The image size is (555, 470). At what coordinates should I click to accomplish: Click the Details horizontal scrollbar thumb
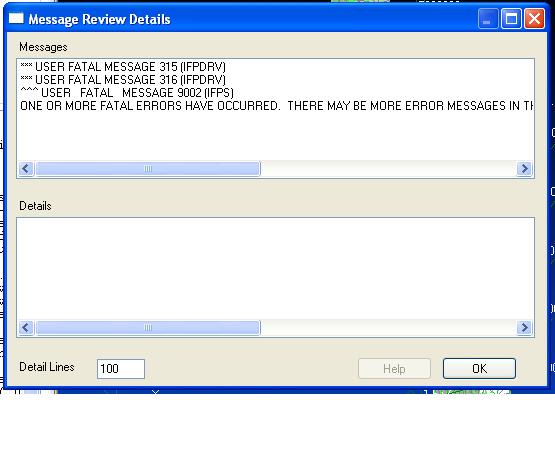pos(148,327)
